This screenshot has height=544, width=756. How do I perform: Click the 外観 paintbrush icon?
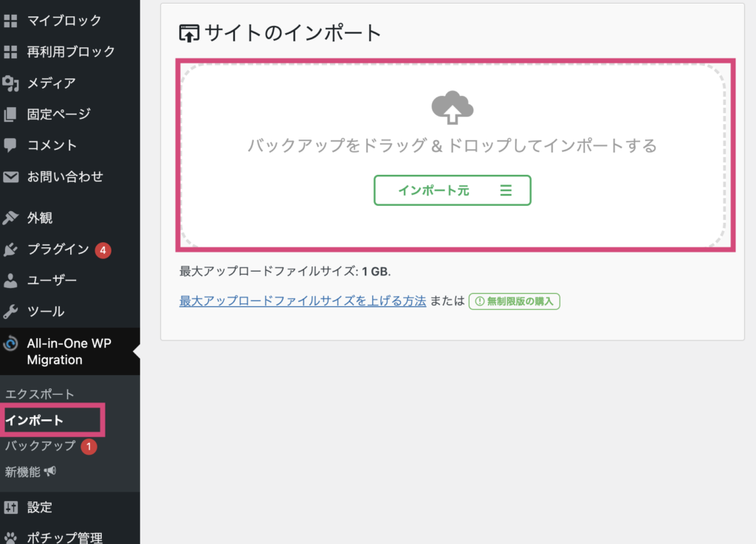point(10,218)
